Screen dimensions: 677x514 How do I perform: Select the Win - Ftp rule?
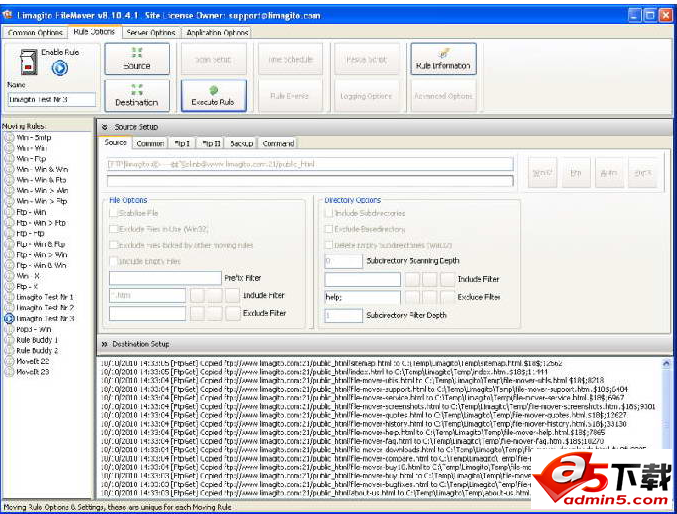31,159
